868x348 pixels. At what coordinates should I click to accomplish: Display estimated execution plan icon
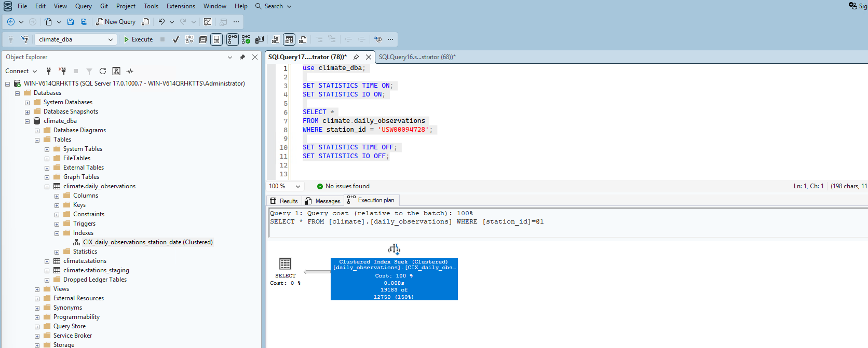[189, 39]
